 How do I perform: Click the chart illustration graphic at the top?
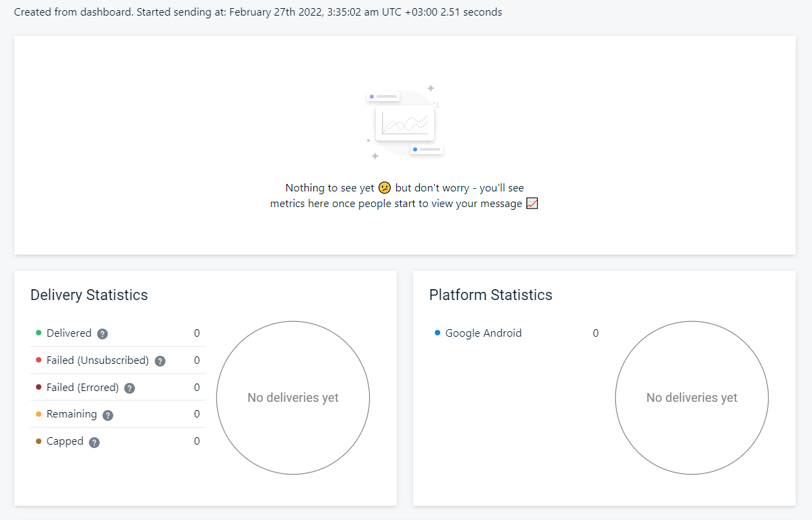click(x=405, y=122)
